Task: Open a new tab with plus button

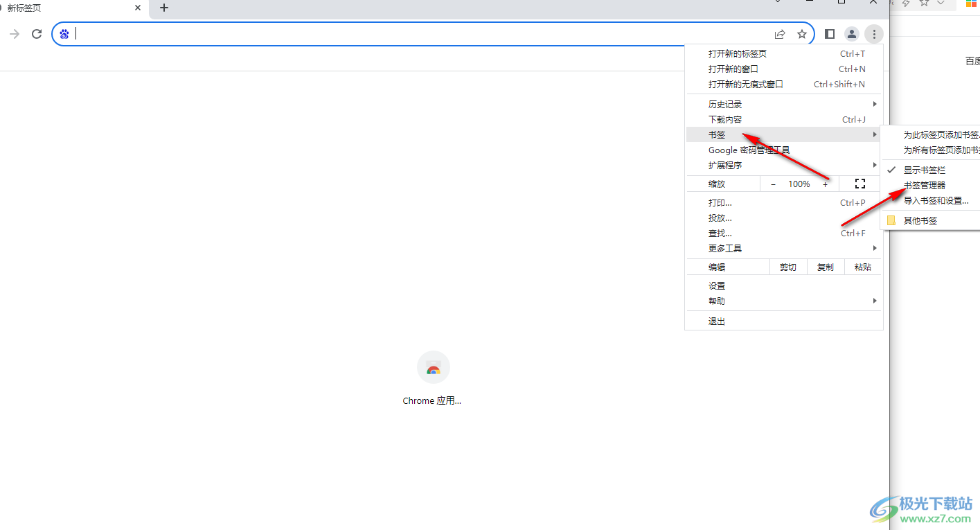Action: point(164,8)
